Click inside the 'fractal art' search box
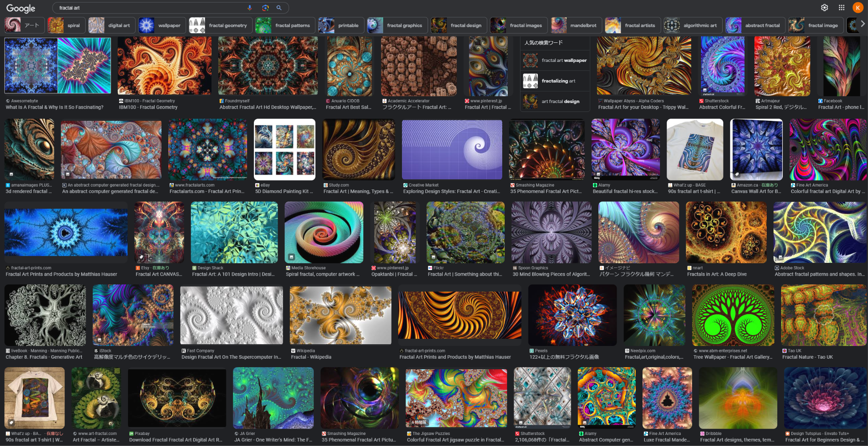This screenshot has height=446, width=868. click(148, 8)
